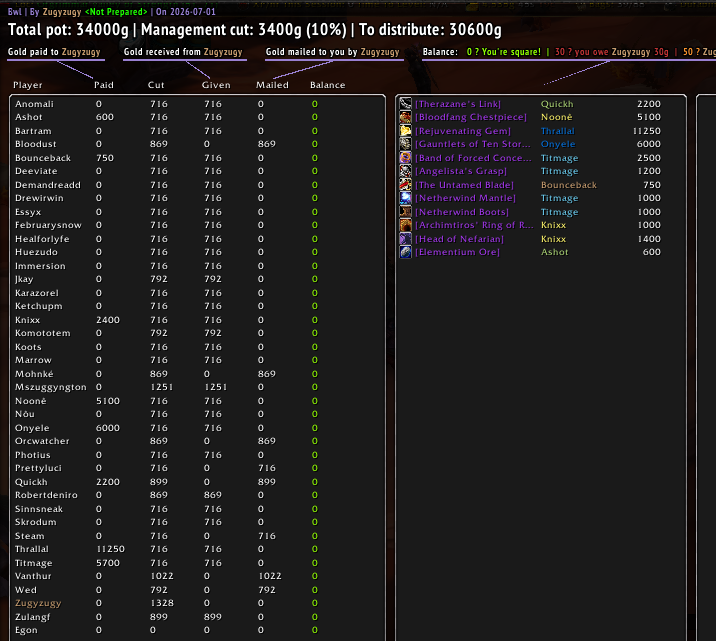716x641 pixels.
Task: Click the Cut column header
Action: (x=156, y=85)
